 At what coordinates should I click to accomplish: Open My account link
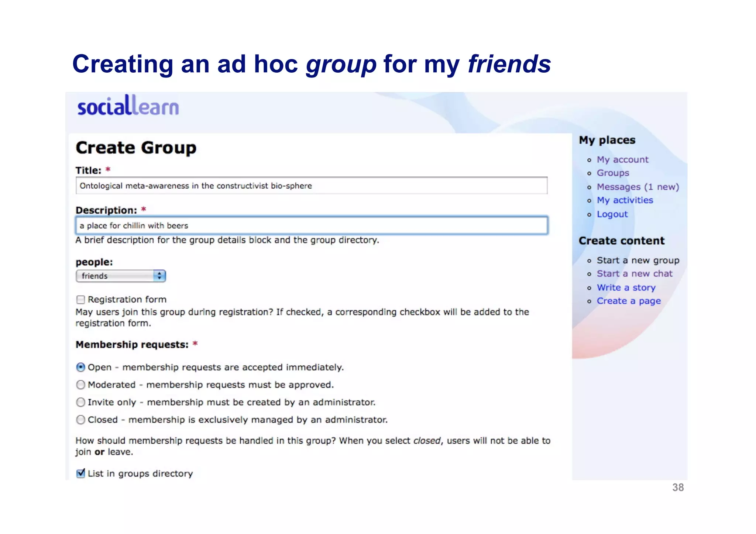coord(622,159)
